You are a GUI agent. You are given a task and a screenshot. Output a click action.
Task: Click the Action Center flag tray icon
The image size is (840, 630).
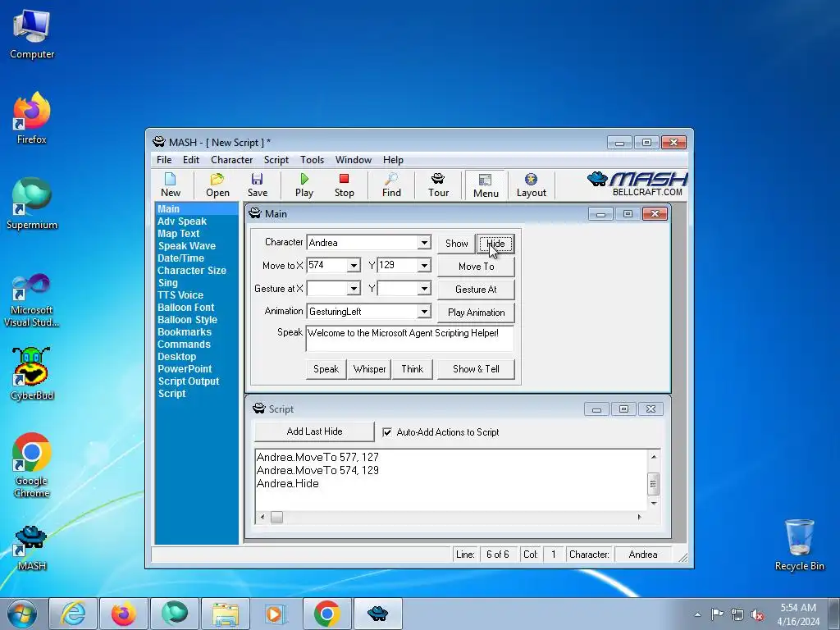click(717, 614)
